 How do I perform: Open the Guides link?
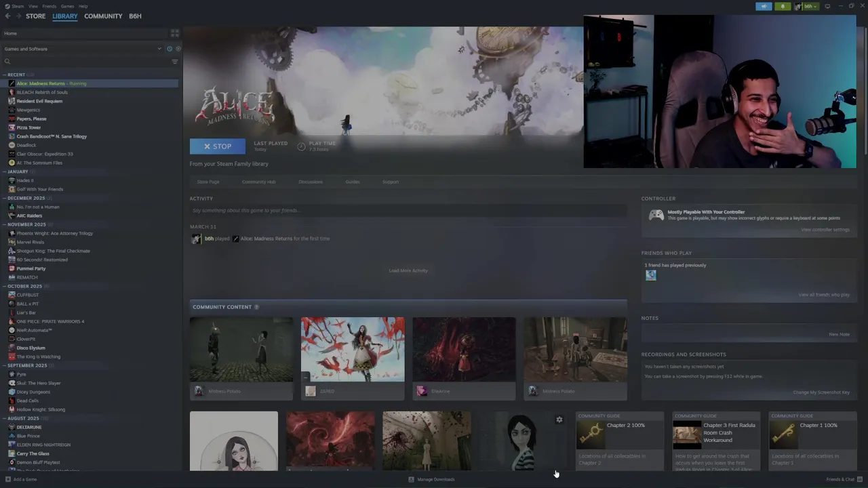(353, 182)
